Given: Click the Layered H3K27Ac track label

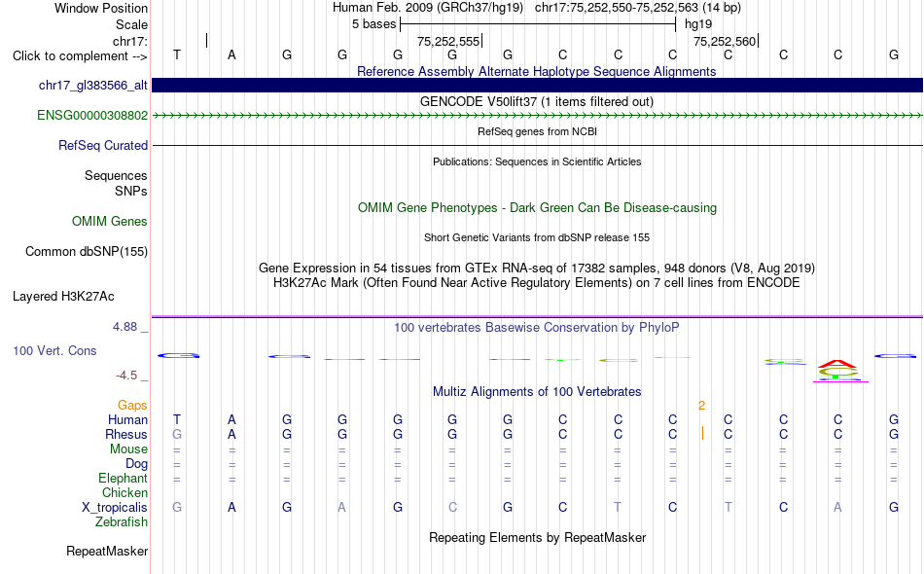Looking at the screenshot, I should [x=63, y=297].
